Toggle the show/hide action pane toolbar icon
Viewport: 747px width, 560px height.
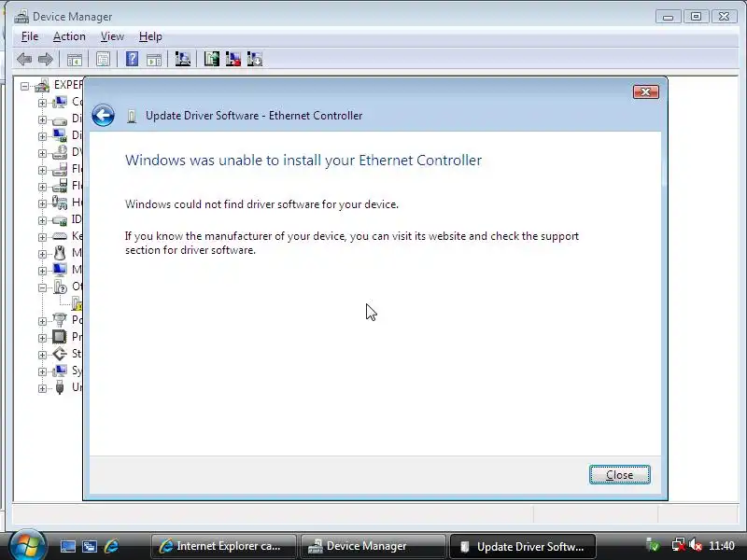coord(154,60)
